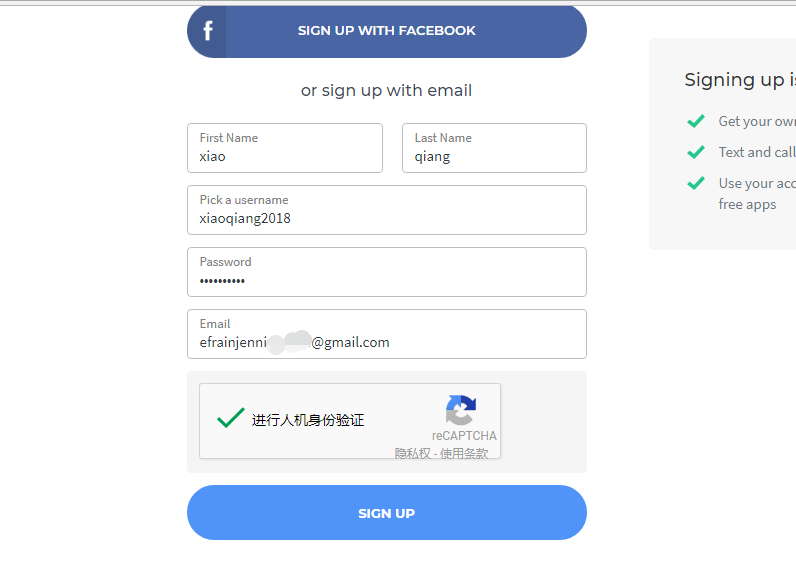The height and width of the screenshot is (583, 796).
Task: Click the Facebook "f" logo icon
Action: (x=207, y=31)
